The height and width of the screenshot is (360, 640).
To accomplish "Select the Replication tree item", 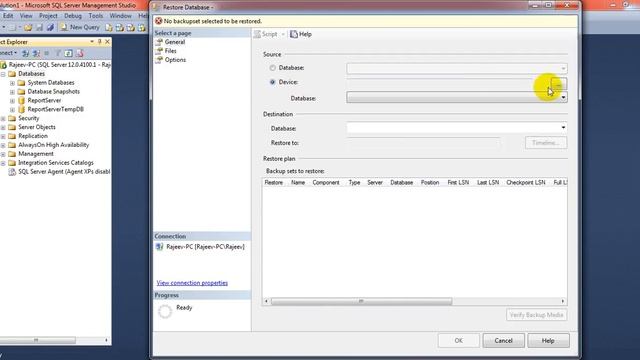I will click(33, 136).
